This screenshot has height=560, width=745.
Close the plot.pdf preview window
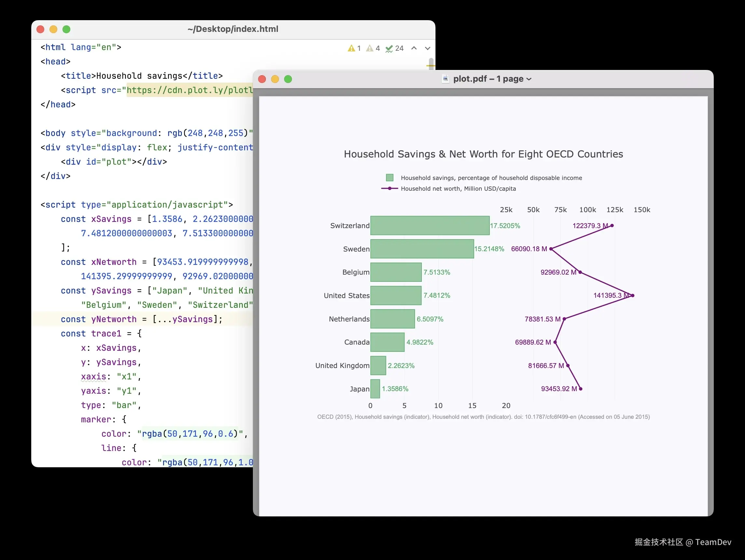click(262, 79)
